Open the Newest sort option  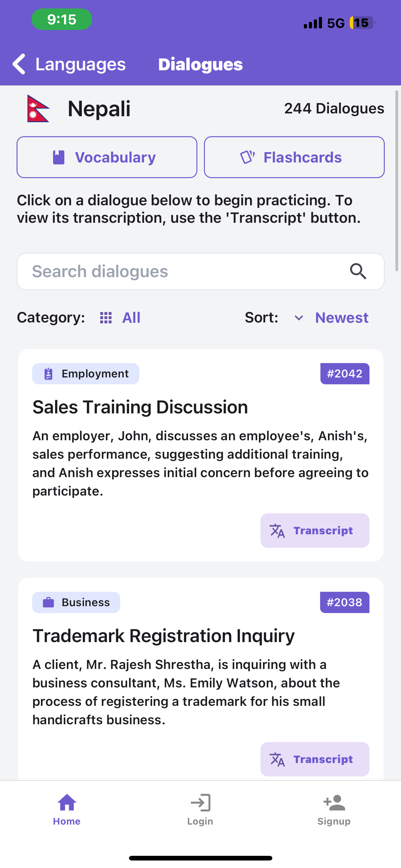click(342, 317)
